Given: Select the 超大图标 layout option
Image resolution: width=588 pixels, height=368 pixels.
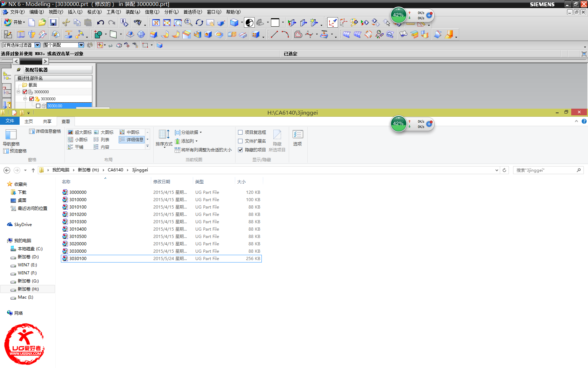Looking at the screenshot, I should tap(80, 132).
